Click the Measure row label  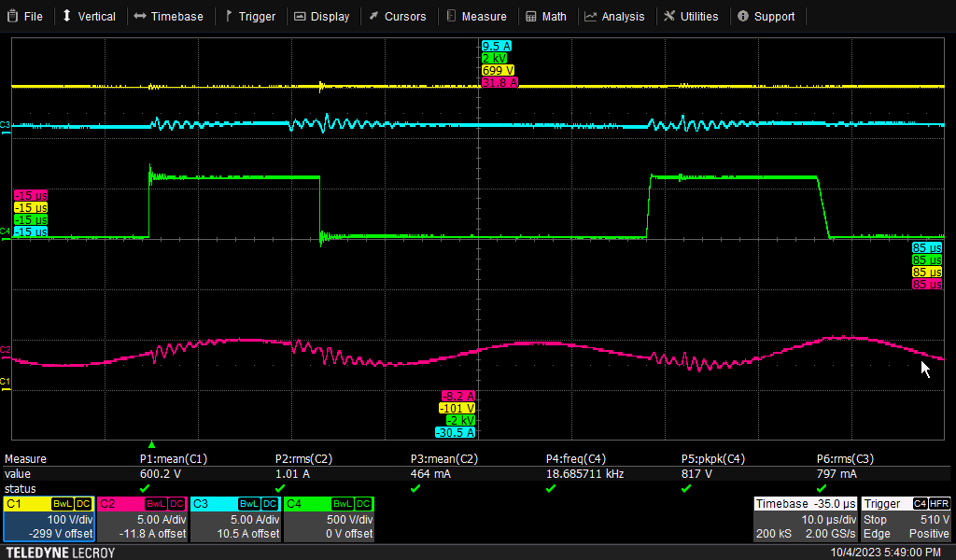pyautogui.click(x=25, y=459)
